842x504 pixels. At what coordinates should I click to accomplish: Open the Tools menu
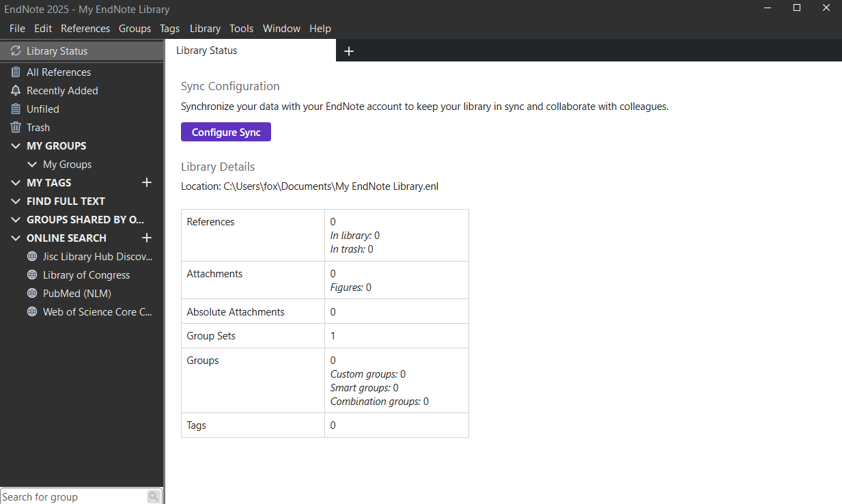point(241,29)
